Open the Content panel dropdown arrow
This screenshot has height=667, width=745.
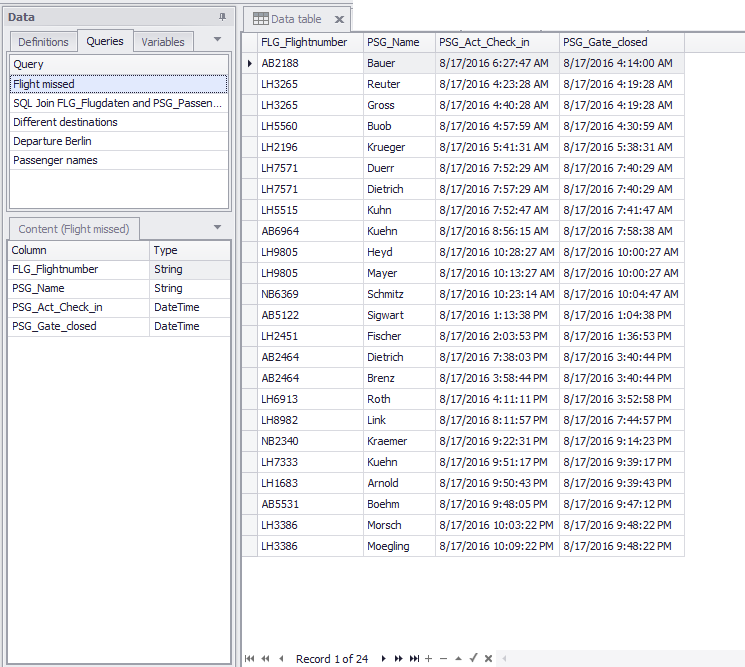218,227
